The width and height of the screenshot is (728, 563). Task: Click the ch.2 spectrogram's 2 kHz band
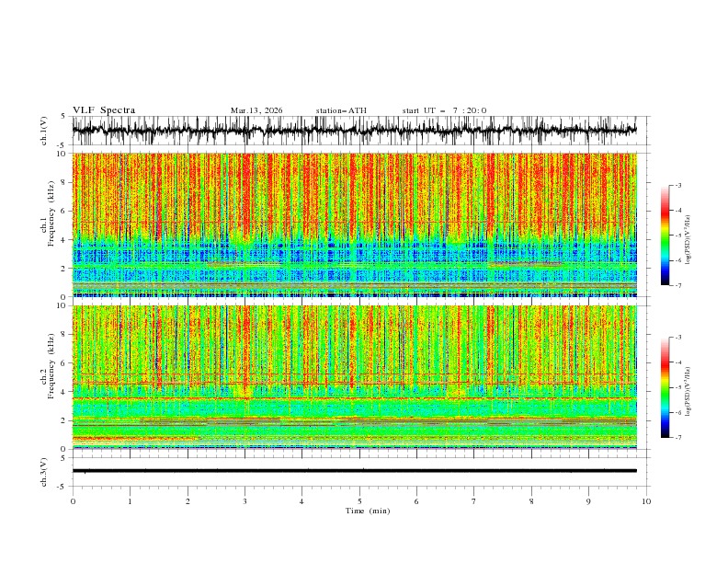tap(354, 420)
